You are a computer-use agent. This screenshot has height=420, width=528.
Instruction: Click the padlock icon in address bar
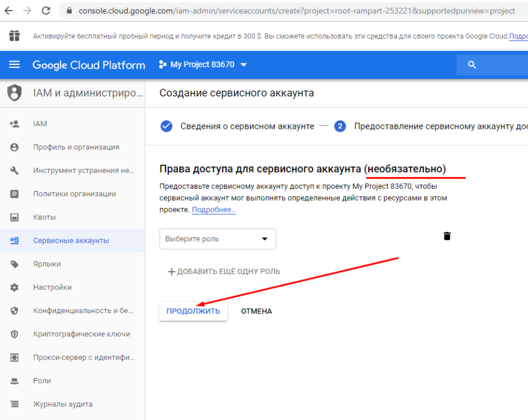[70, 11]
